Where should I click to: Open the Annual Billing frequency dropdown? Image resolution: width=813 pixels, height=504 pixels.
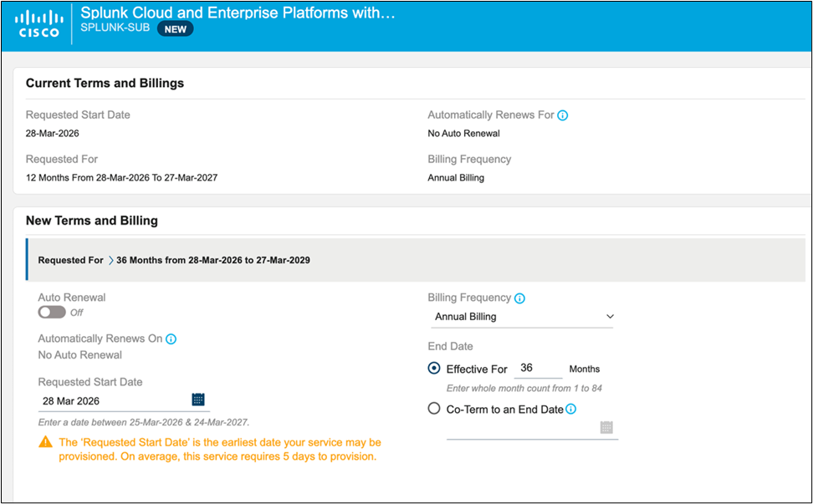(x=524, y=317)
